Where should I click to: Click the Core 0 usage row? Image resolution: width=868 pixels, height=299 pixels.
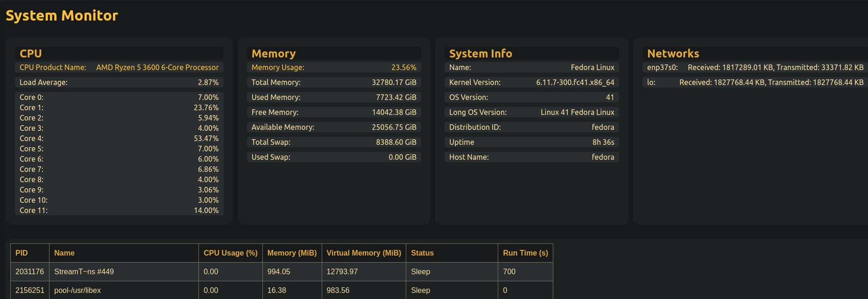(119, 97)
